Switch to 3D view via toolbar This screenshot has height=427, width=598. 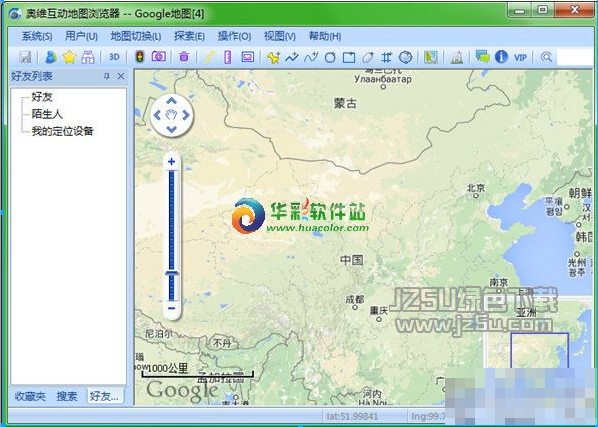pyautogui.click(x=114, y=57)
